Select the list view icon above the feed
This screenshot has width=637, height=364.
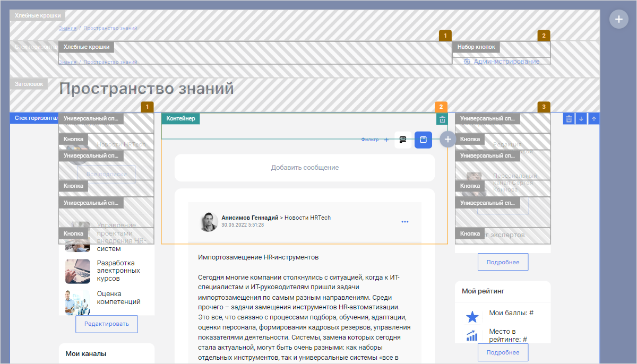[402, 140]
